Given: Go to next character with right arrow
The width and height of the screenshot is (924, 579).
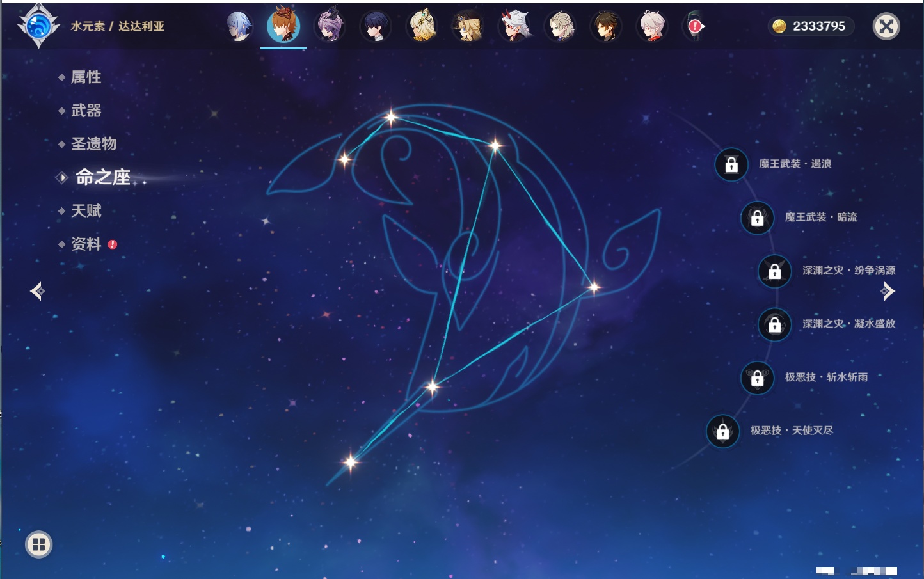Looking at the screenshot, I should [x=888, y=291].
